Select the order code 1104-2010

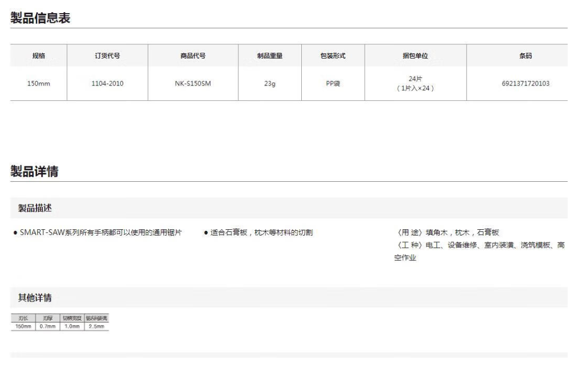(107, 83)
